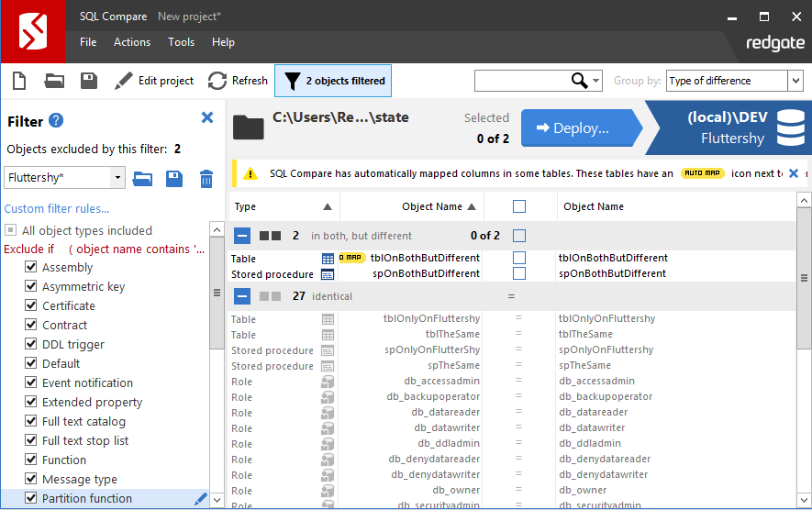Image resolution: width=812 pixels, height=510 pixels.
Task: Refresh the comparison
Action: coord(238,81)
